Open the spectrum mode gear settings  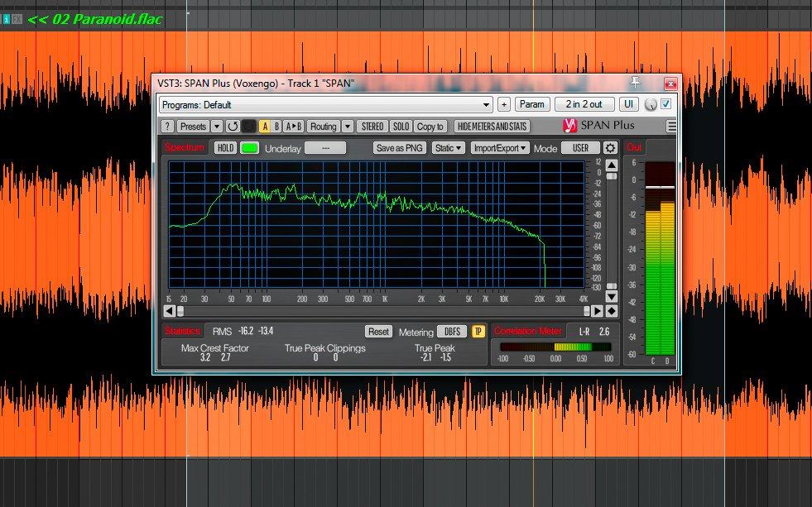[x=610, y=148]
